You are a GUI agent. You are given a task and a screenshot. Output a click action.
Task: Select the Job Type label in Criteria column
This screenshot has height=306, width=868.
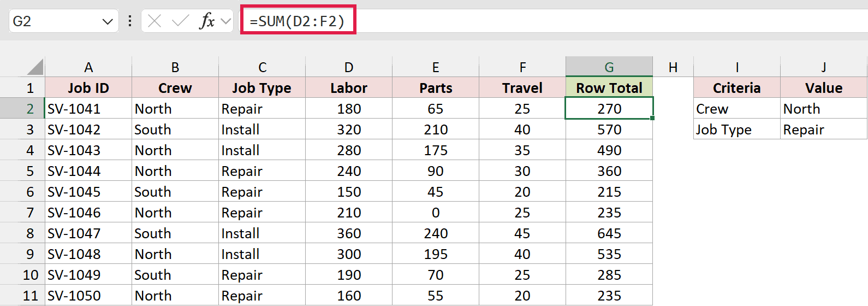coord(737,129)
